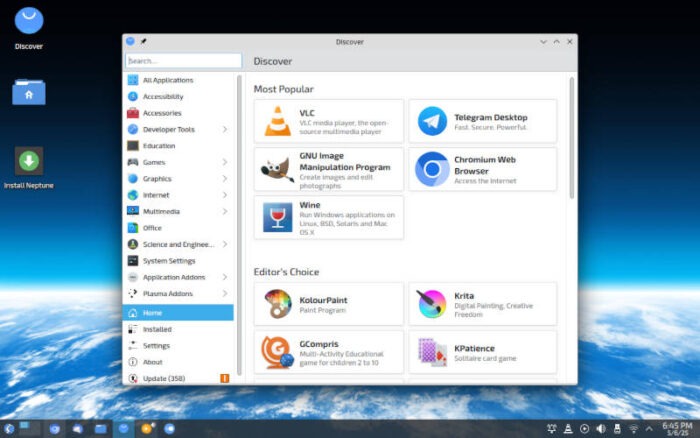Show hidden system tray icons arrow

pos(650,429)
